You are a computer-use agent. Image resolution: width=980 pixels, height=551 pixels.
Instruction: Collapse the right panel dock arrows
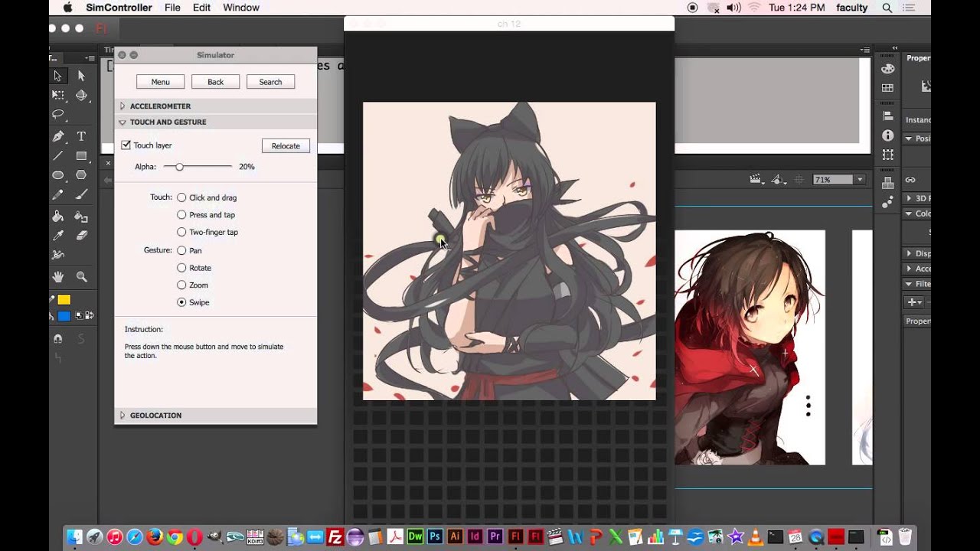[x=894, y=47]
